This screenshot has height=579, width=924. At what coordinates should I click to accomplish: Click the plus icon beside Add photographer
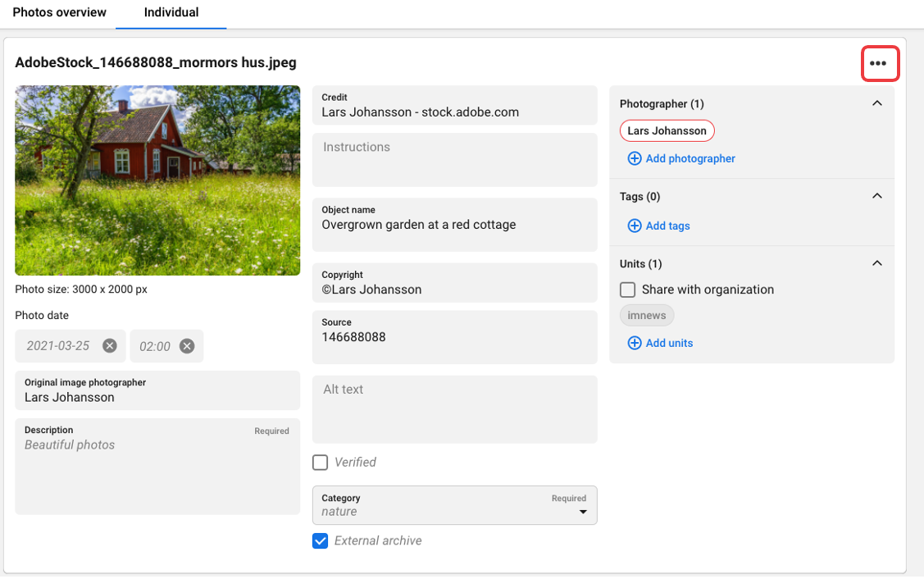pos(634,158)
